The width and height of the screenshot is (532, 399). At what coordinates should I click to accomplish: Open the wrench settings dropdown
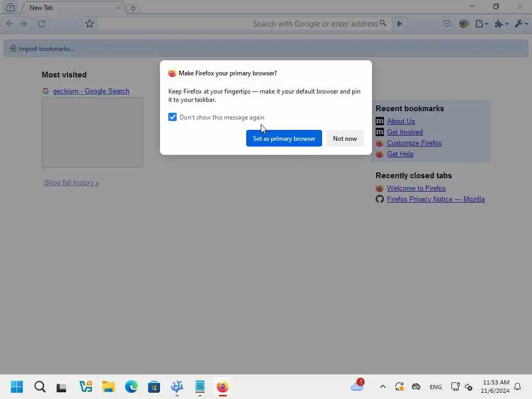click(521, 24)
